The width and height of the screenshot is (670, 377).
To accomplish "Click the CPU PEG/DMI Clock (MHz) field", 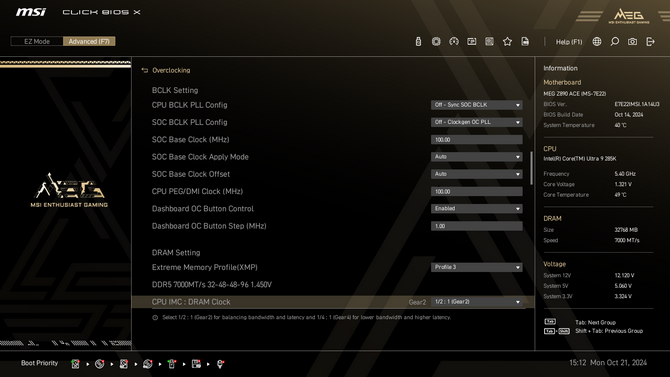I will [x=476, y=191].
